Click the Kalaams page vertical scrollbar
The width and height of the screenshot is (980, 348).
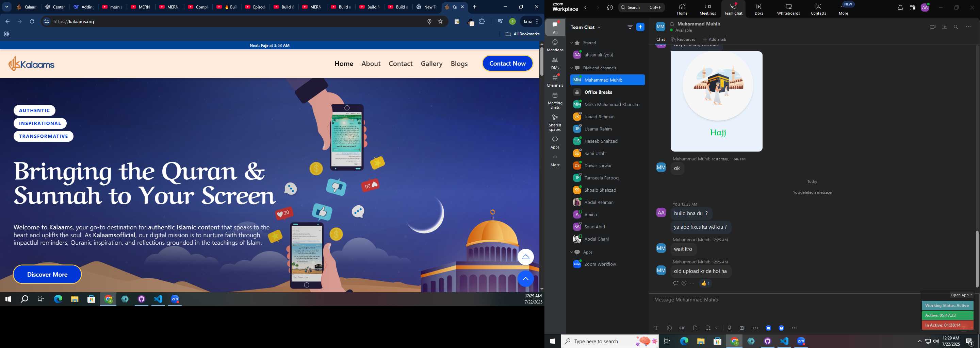[x=542, y=62]
